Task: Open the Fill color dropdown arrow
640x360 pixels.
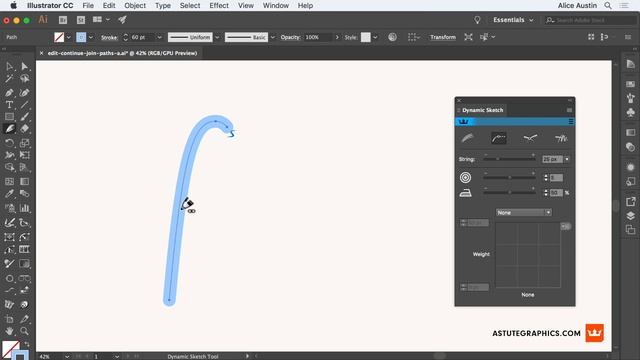Action: [69, 37]
